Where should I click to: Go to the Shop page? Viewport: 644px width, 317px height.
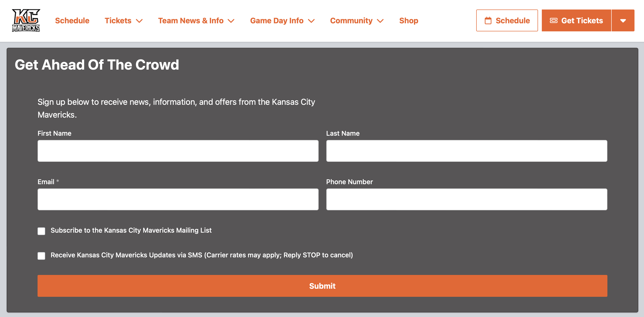coord(409,20)
